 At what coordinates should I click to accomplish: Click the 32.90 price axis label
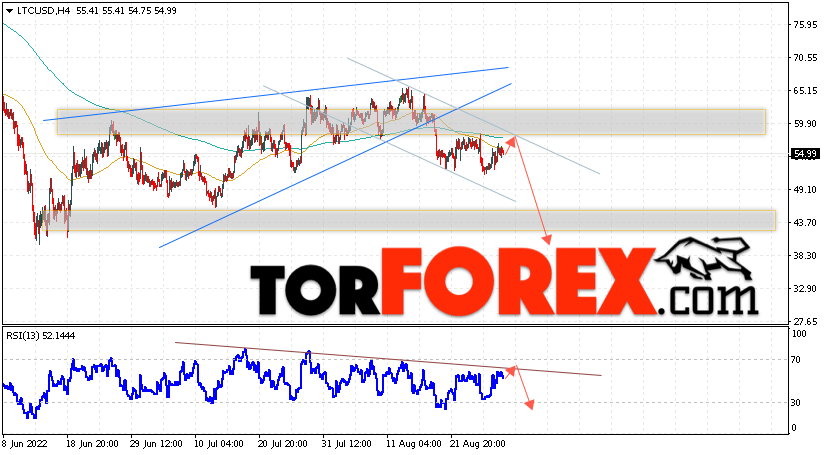point(805,289)
